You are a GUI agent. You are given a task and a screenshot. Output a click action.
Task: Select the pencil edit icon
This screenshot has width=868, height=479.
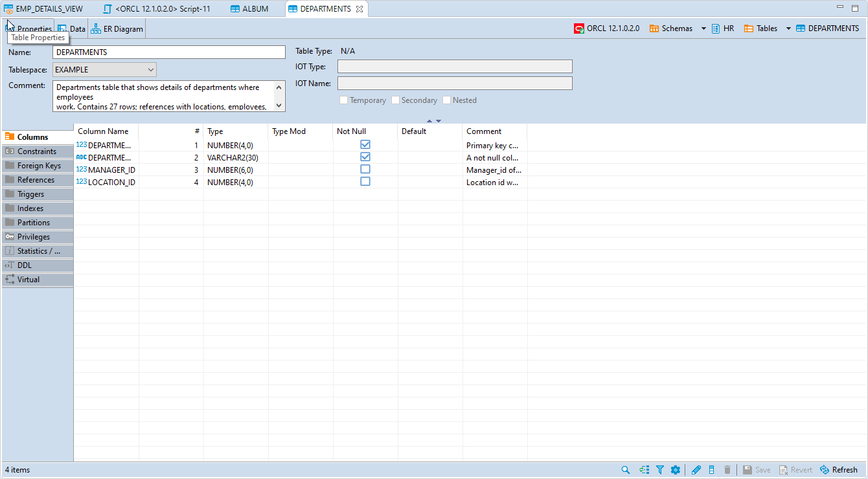click(x=696, y=469)
